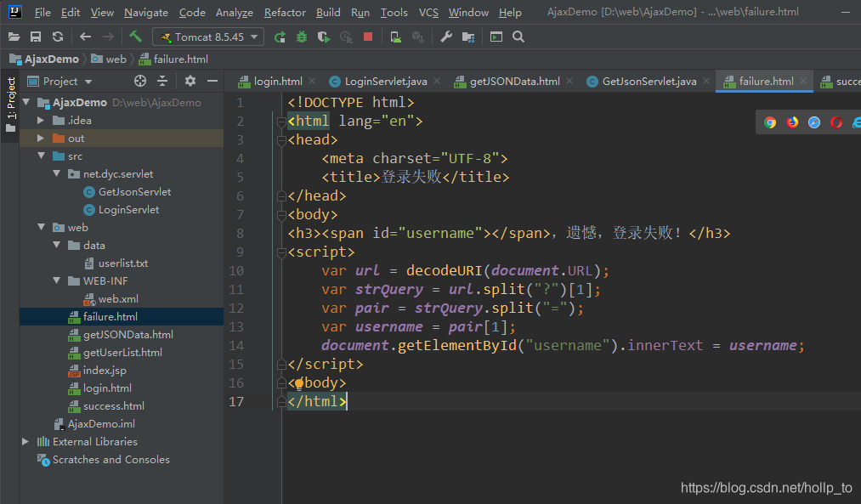
Task: Hide the Project panel with minus icon
Action: click(x=212, y=82)
